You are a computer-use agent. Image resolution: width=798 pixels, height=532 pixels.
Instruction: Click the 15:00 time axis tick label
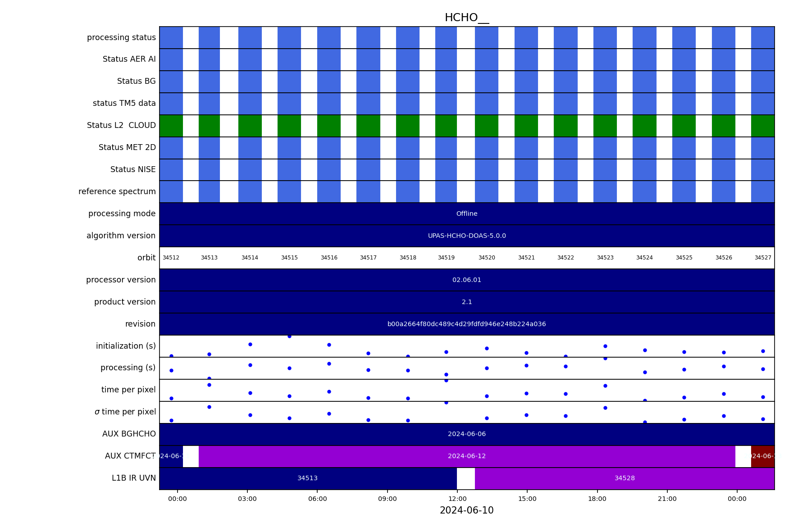(x=527, y=499)
